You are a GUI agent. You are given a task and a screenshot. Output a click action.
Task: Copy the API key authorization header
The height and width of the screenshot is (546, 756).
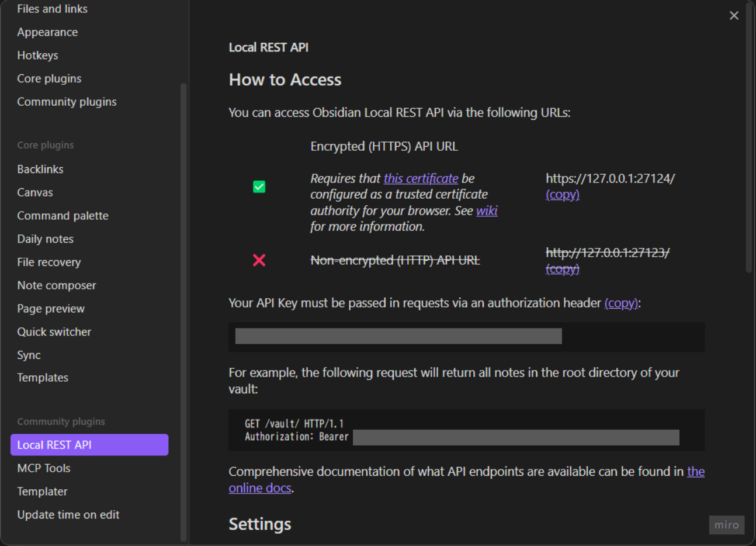(621, 303)
